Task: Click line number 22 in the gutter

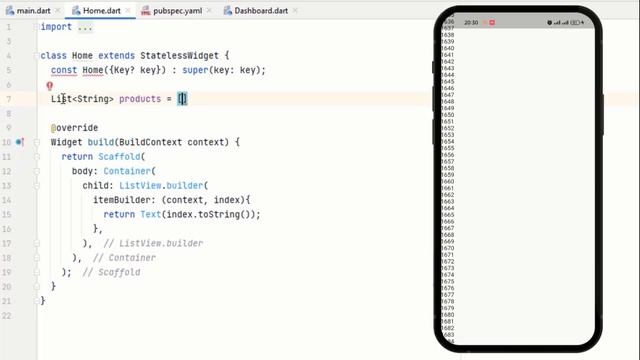Action: click(7, 316)
